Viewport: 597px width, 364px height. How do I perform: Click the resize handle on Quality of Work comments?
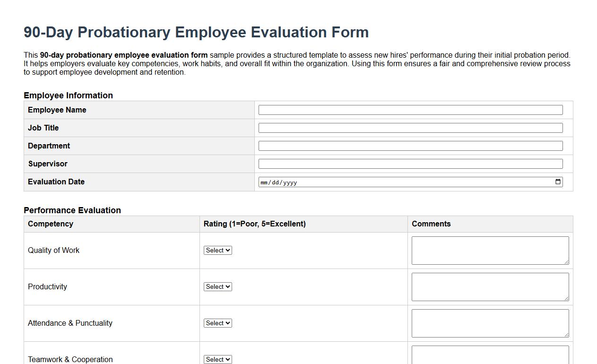(x=567, y=262)
